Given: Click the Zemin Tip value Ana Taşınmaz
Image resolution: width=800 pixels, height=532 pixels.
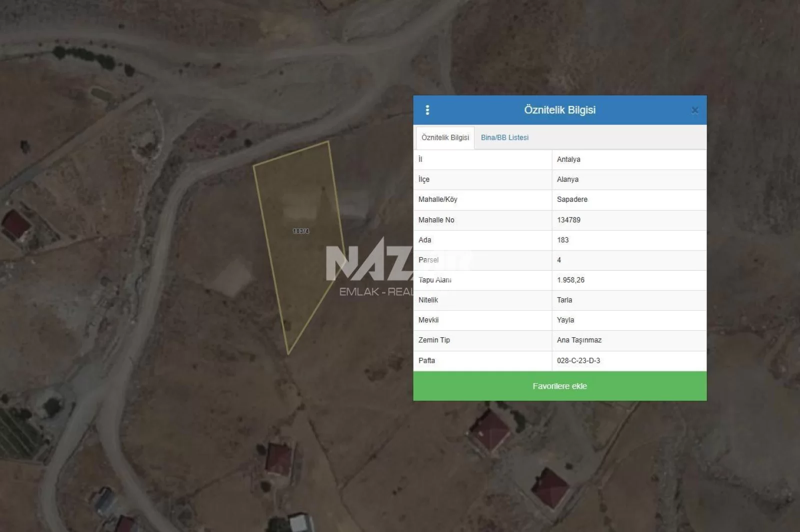Looking at the screenshot, I should 579,340.
